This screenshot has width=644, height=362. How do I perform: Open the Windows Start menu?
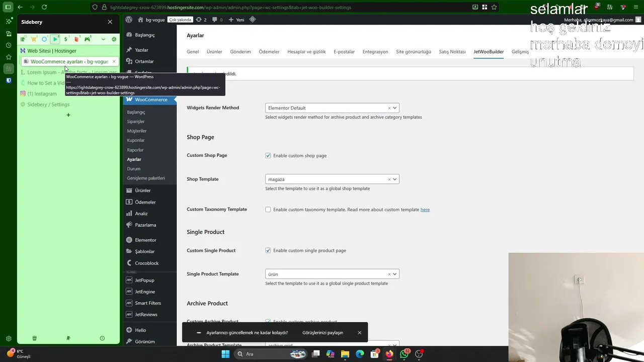coord(225,354)
